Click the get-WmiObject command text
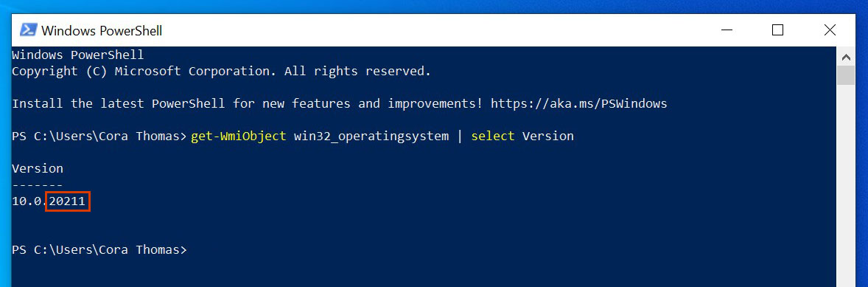The height and width of the screenshot is (287, 868). (x=239, y=136)
